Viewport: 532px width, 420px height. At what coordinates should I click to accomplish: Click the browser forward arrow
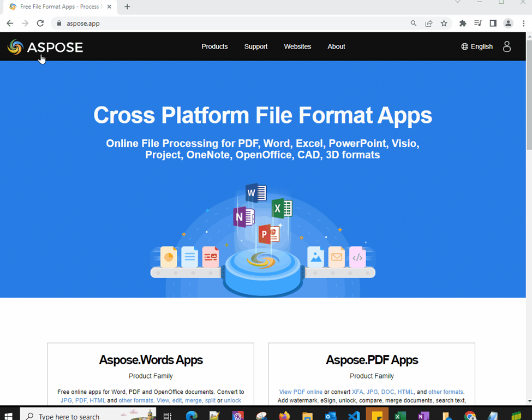[x=25, y=23]
